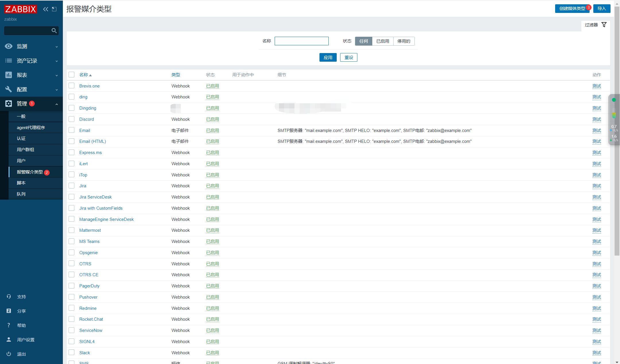Open 帮助 question mark icon
The width and height of the screenshot is (620, 364).
click(9, 325)
